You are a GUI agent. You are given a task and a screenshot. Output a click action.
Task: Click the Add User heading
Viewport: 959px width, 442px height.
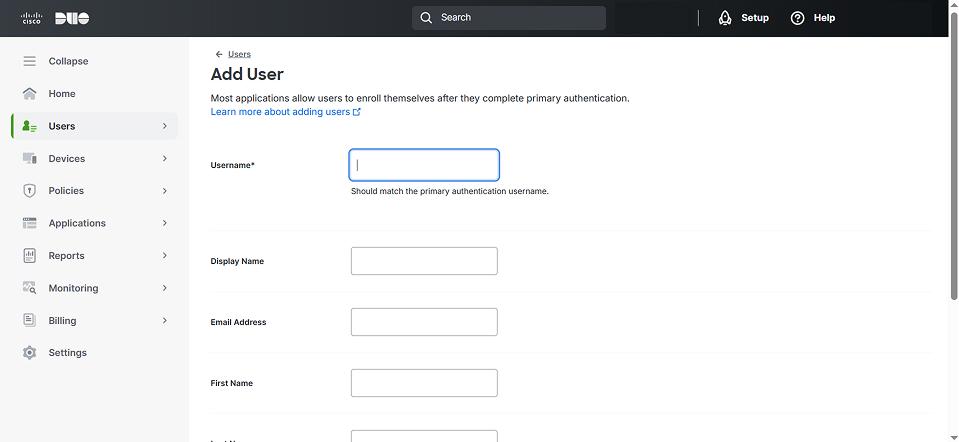point(247,75)
